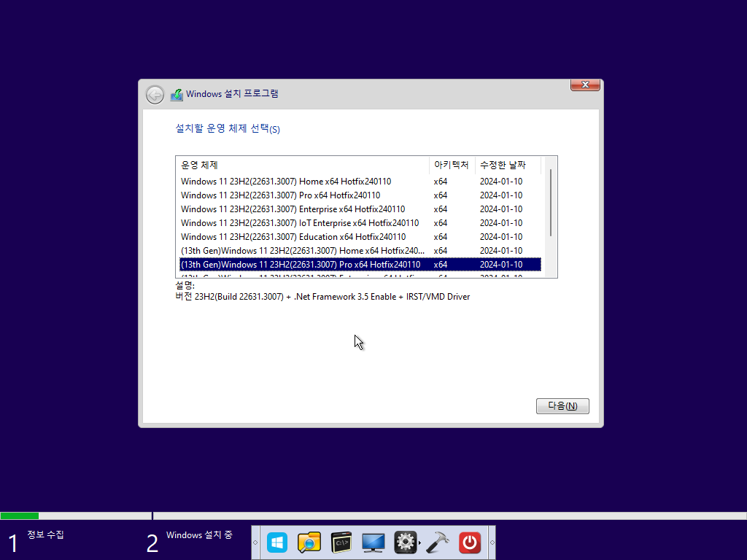Select Windows 11 23H2 Home x64 Hotfix240110
Image resolution: width=747 pixels, height=560 pixels.
360,182
